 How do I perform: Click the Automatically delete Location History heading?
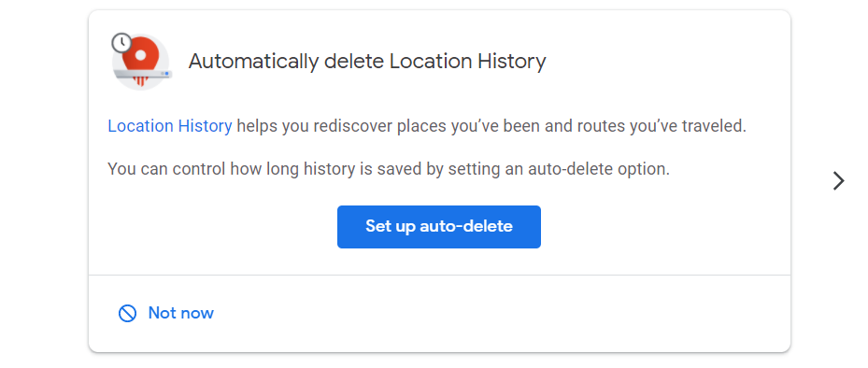[367, 61]
